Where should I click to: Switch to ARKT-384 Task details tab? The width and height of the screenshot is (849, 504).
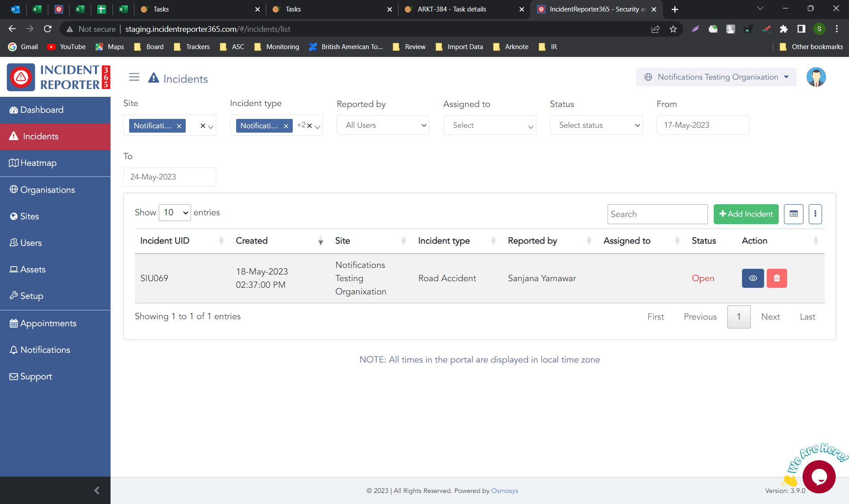(451, 9)
